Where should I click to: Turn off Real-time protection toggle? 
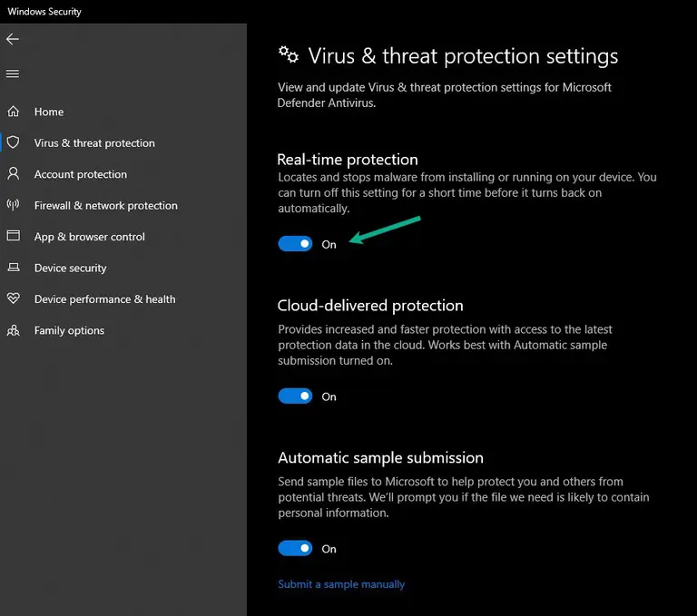[295, 243]
